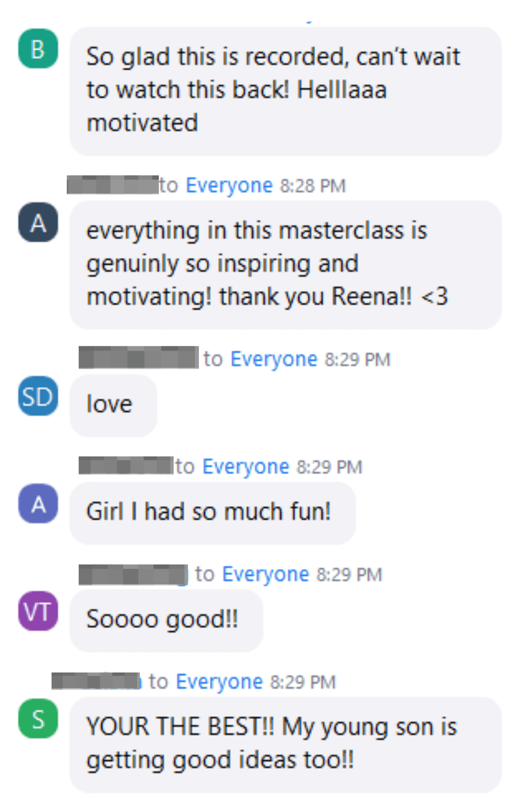Image resolution: width=515 pixels, height=812 pixels.
Task: Click the purple VT avatar icon
Action: (x=38, y=611)
